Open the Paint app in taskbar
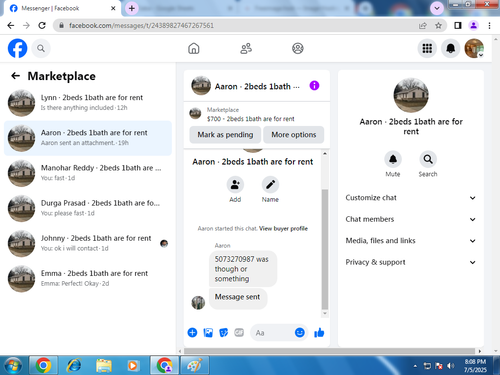The image size is (500, 375). 195,366
